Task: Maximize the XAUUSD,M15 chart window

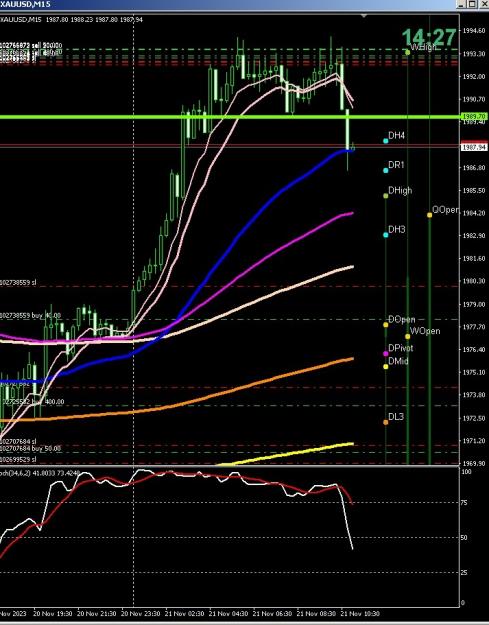Action: tap(472, 4)
